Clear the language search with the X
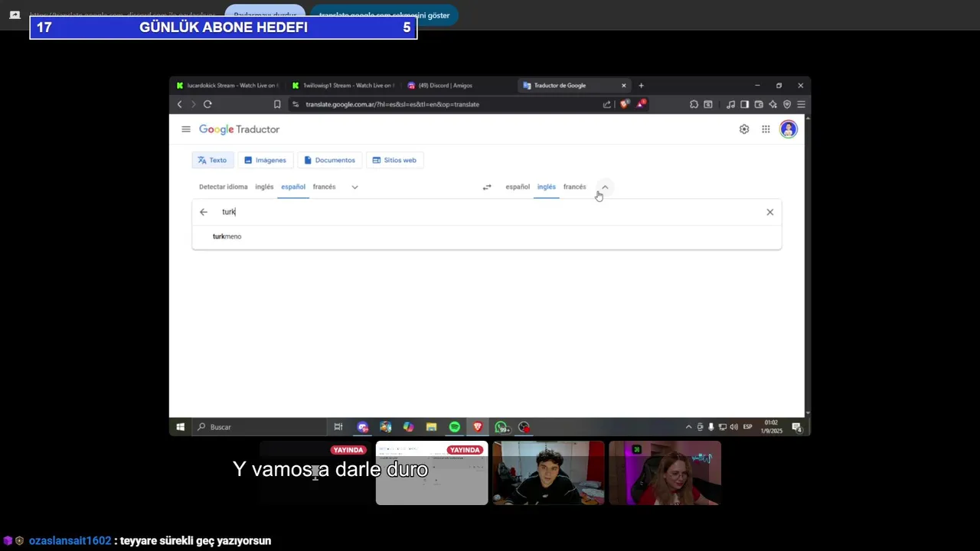The image size is (980, 551). coord(770,212)
